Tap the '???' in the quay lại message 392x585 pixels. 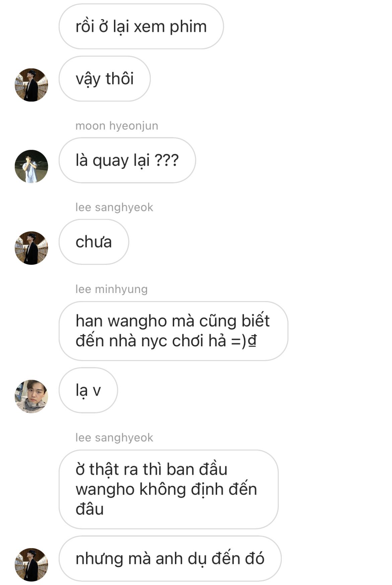(167, 160)
